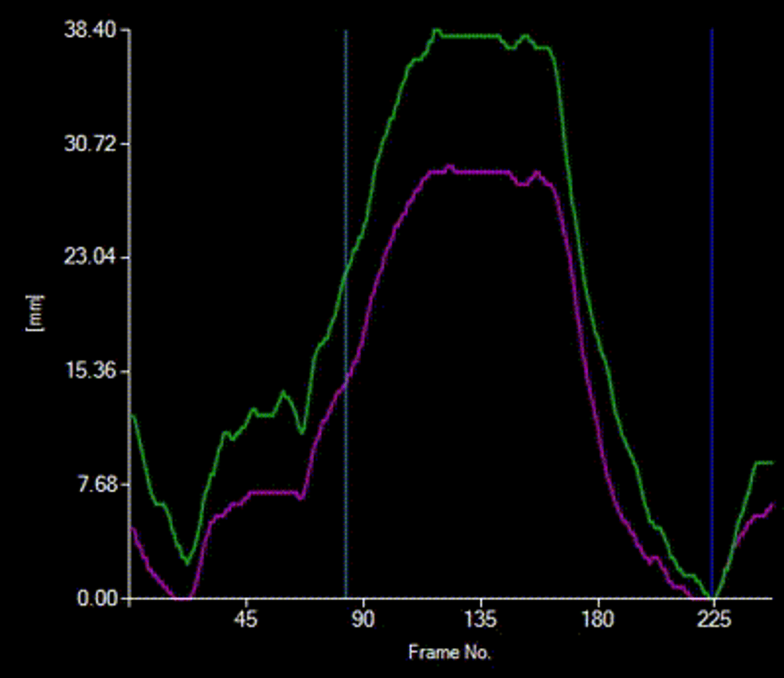Click the 45 frame number label

point(246,619)
